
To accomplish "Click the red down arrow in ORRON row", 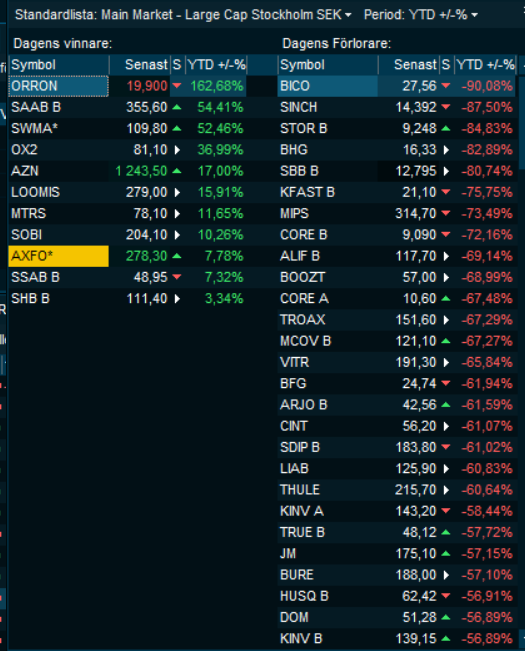I will tap(177, 86).
